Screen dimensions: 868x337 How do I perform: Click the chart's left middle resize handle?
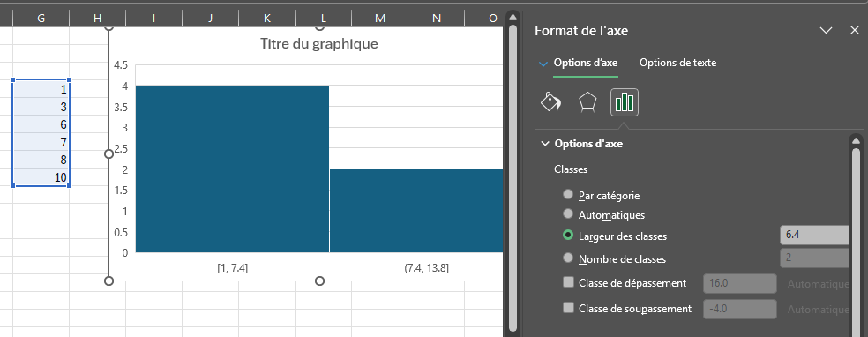[109, 154]
